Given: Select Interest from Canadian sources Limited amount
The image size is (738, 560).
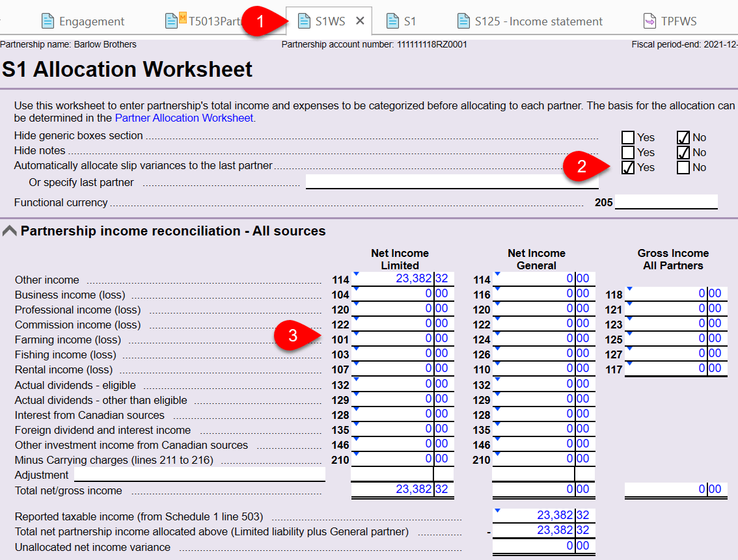Looking at the screenshot, I should [x=402, y=414].
